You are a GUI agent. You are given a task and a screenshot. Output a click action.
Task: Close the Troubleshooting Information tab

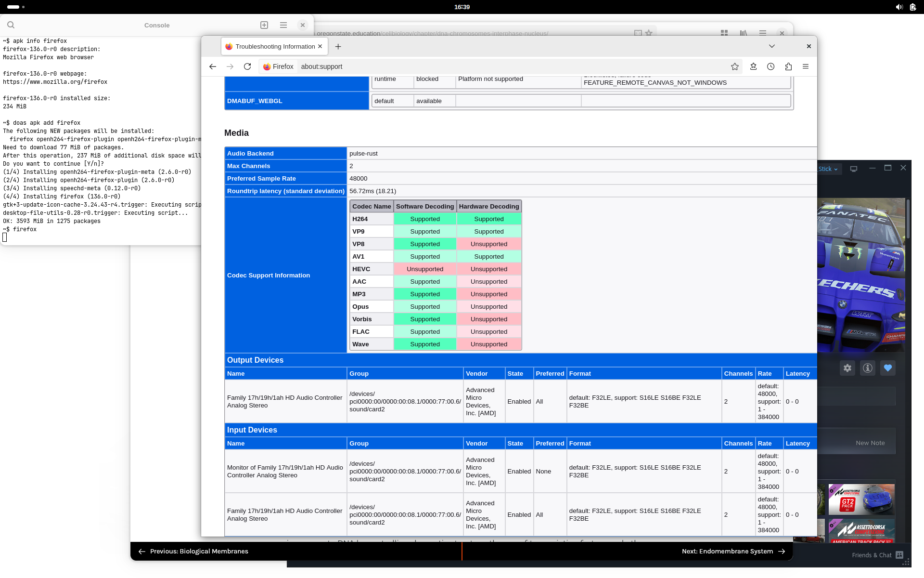tap(320, 47)
